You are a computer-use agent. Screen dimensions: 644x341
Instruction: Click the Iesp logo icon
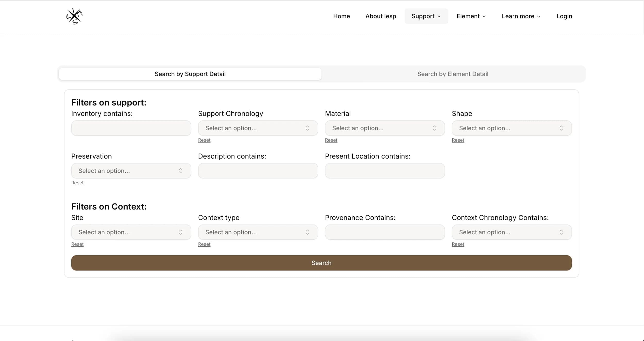pos(74,16)
